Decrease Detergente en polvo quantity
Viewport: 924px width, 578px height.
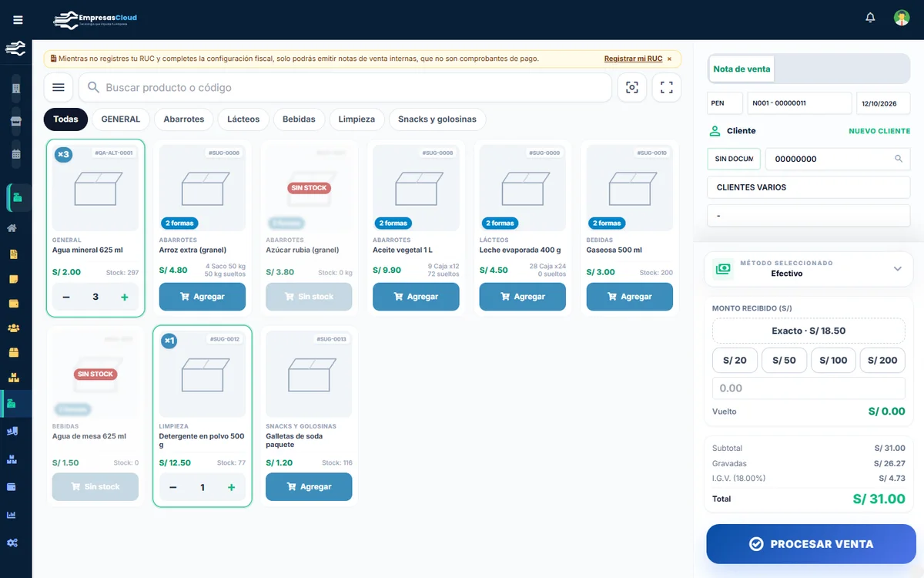pyautogui.click(x=173, y=487)
